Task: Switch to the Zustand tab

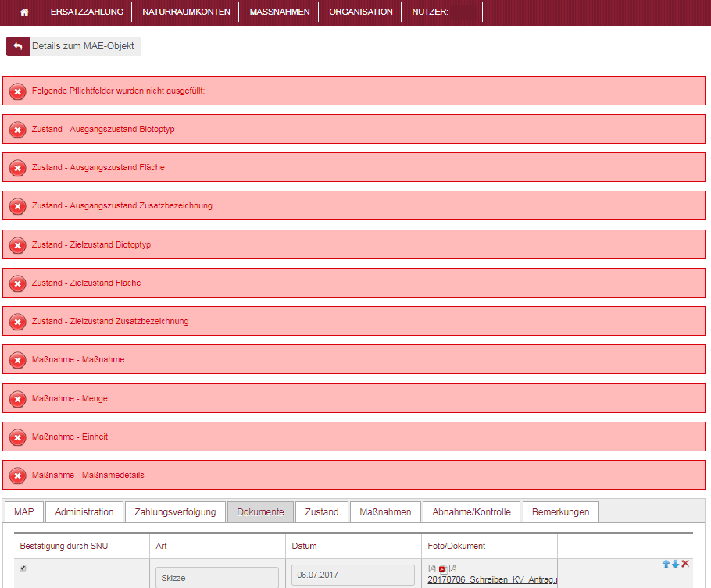Action: [322, 512]
